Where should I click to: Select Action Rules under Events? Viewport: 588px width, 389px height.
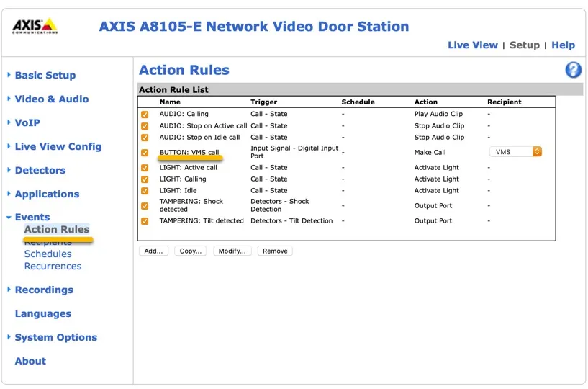pyautogui.click(x=57, y=229)
